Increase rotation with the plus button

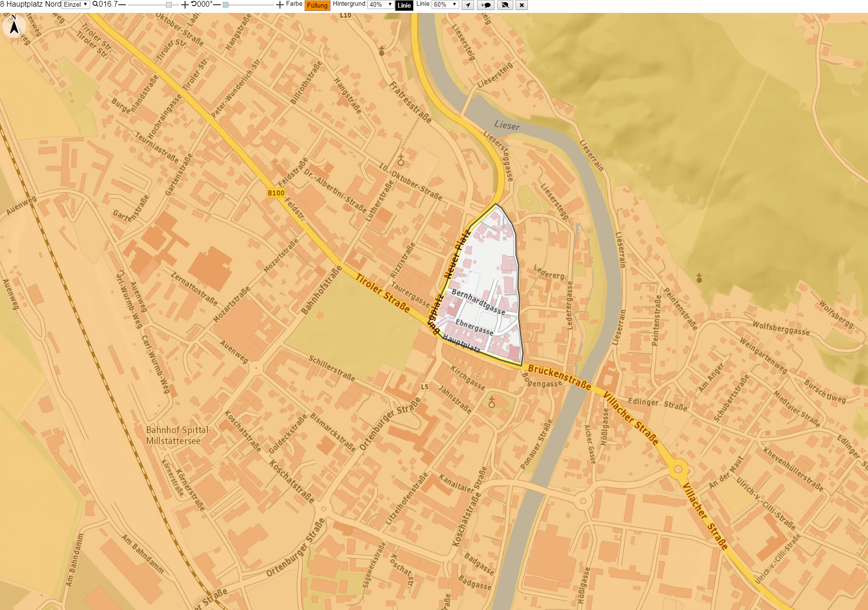coord(280,5)
